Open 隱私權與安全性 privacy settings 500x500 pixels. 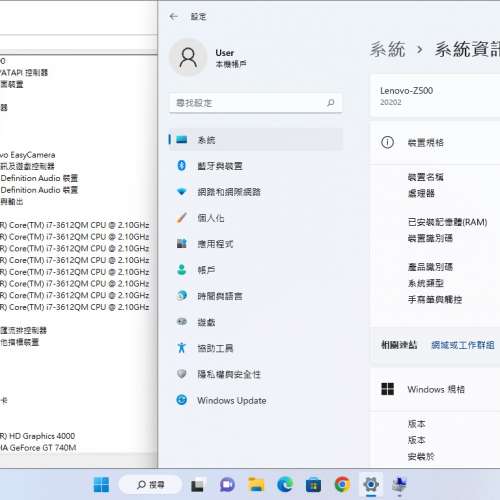tap(256, 374)
